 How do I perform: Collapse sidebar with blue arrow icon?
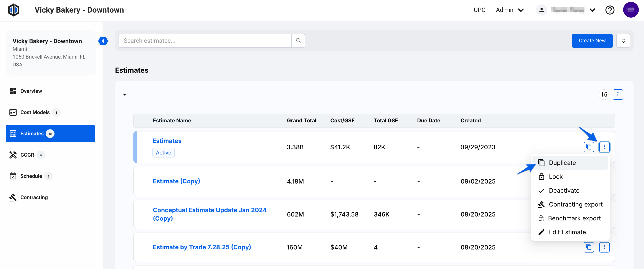pyautogui.click(x=103, y=41)
